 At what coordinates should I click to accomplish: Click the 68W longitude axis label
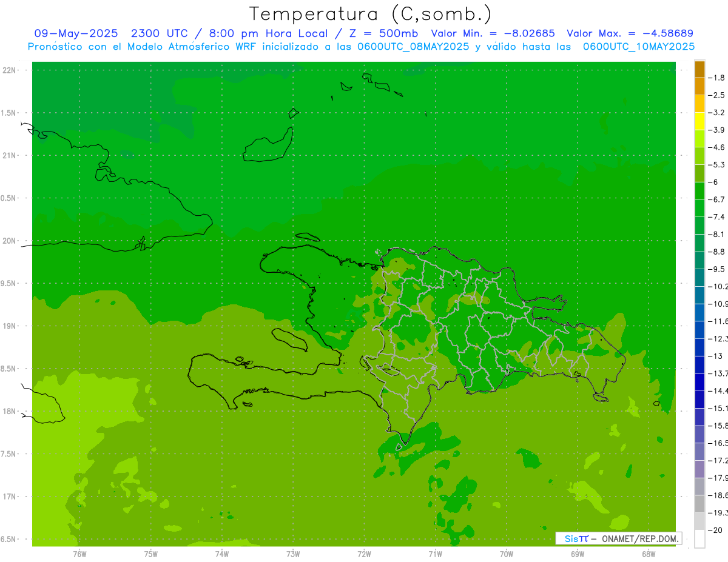(649, 554)
